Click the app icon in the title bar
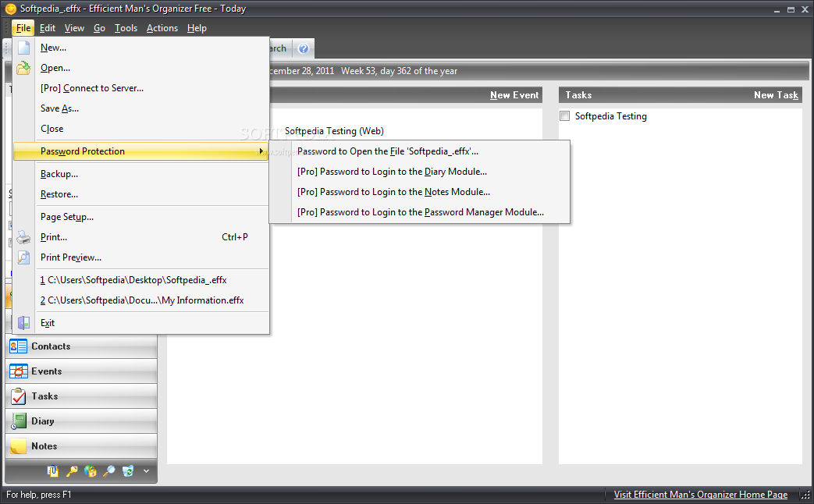The image size is (814, 504). [10, 9]
